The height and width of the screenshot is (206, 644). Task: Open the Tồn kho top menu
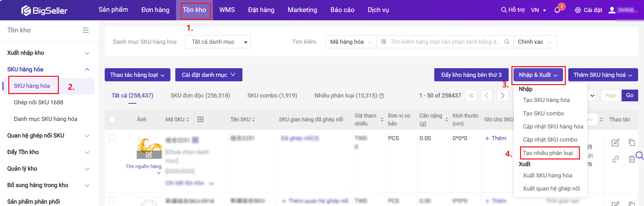[194, 10]
